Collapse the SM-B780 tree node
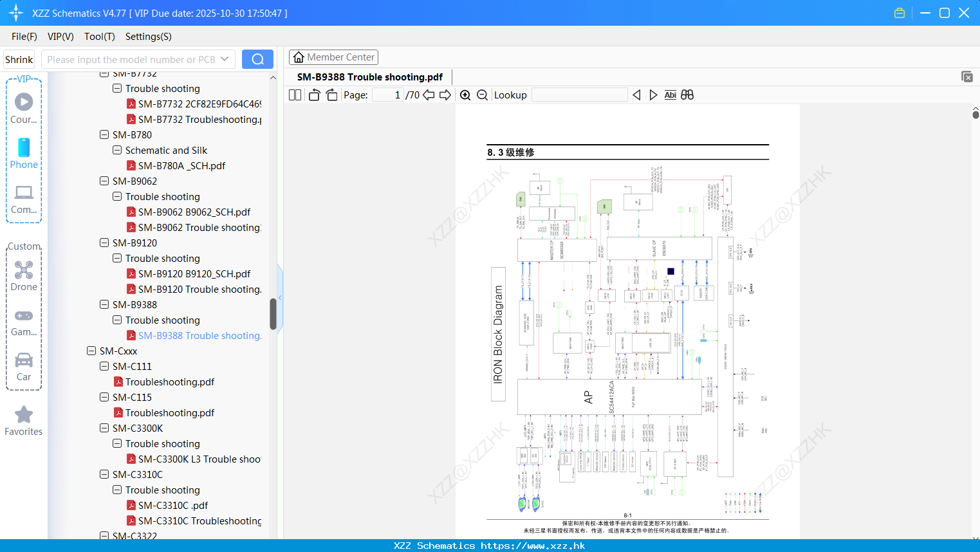This screenshot has height=552, width=980. point(104,134)
